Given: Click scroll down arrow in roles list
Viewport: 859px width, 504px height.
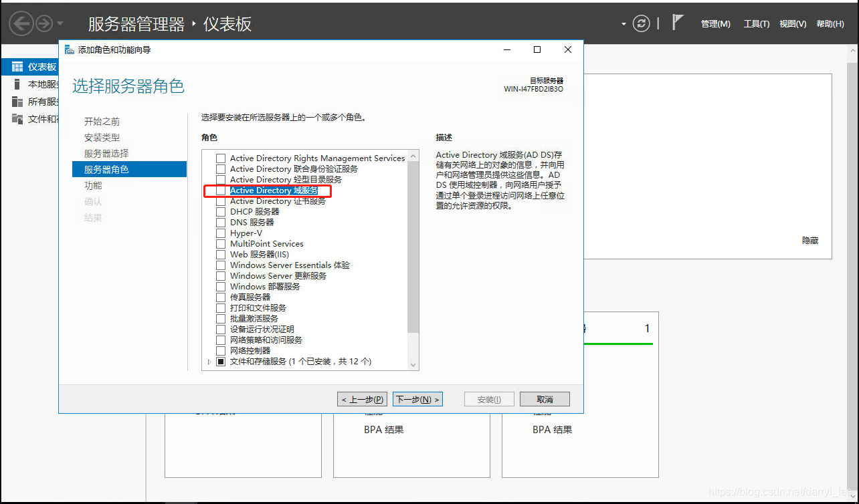Looking at the screenshot, I should 413,365.
